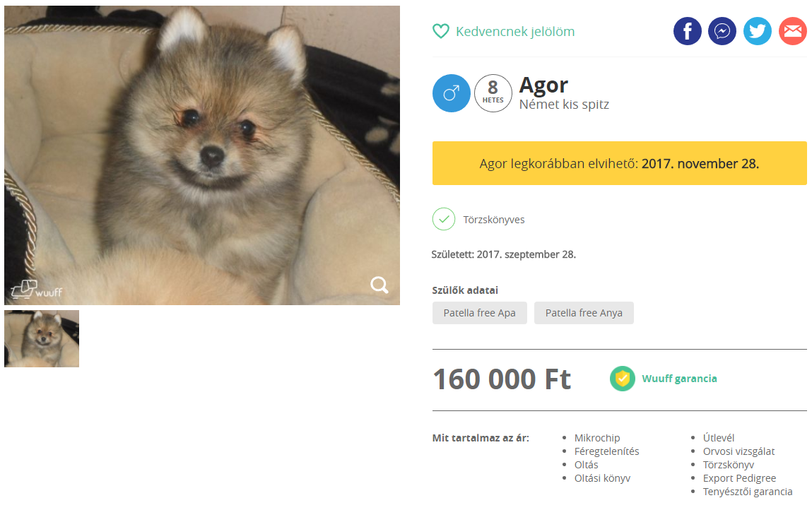Share listing on Facebook
Screen dimensions: 812x510
pyautogui.click(x=687, y=31)
